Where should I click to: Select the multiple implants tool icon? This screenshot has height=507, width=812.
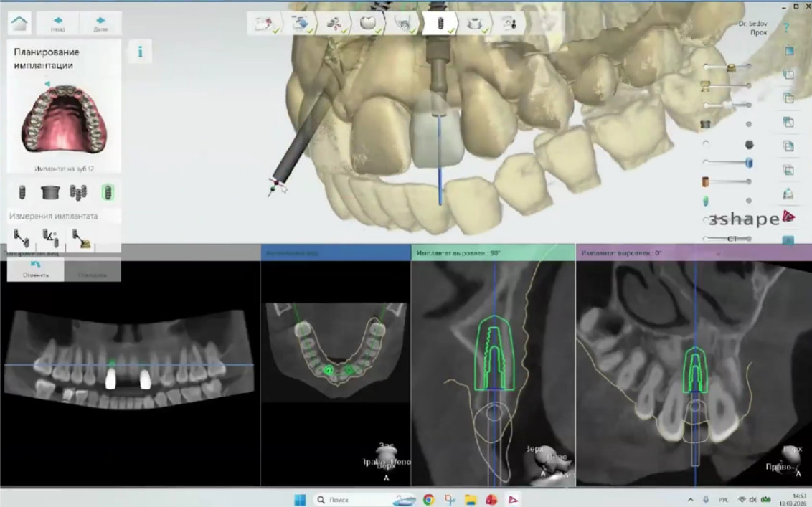[78, 192]
